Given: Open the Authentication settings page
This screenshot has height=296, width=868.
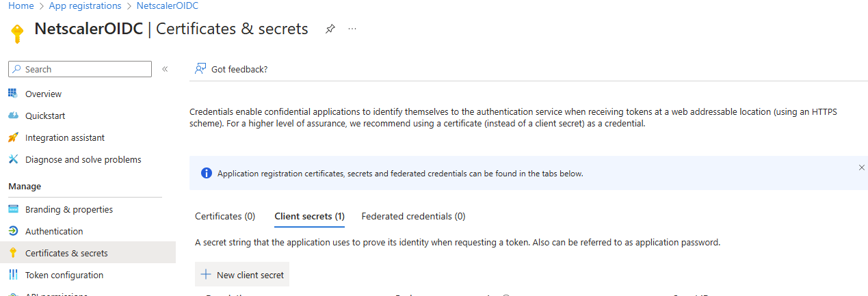Looking at the screenshot, I should 54,231.
